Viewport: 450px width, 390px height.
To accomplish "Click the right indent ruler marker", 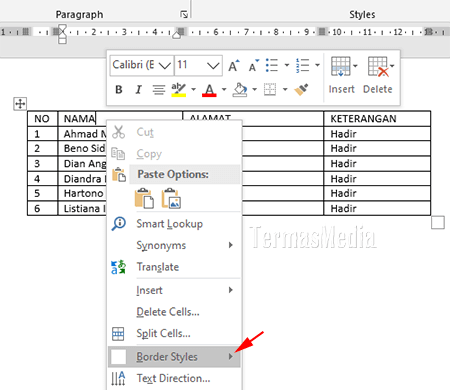I will pyautogui.click(x=177, y=35).
